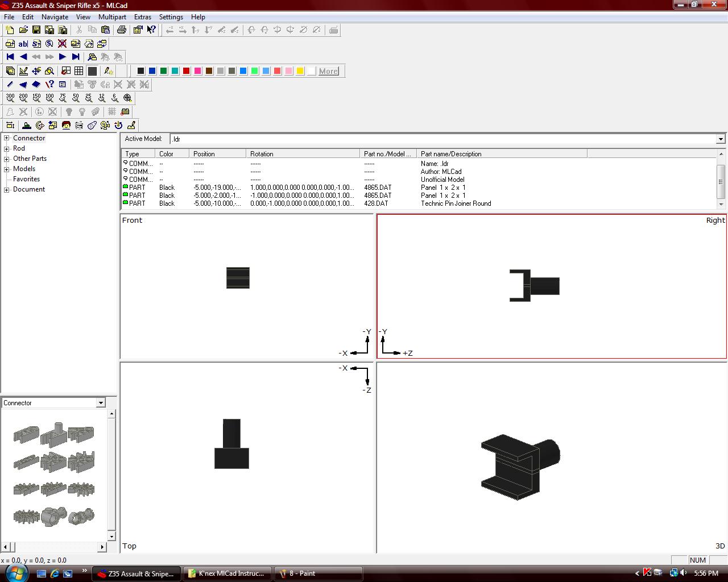Expand the Rod tree node

(7, 148)
